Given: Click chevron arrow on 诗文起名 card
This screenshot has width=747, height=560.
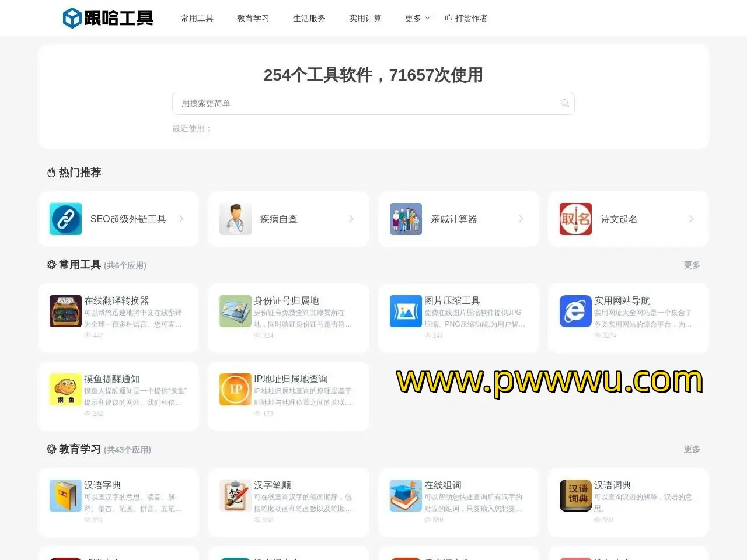Looking at the screenshot, I should click(x=692, y=219).
